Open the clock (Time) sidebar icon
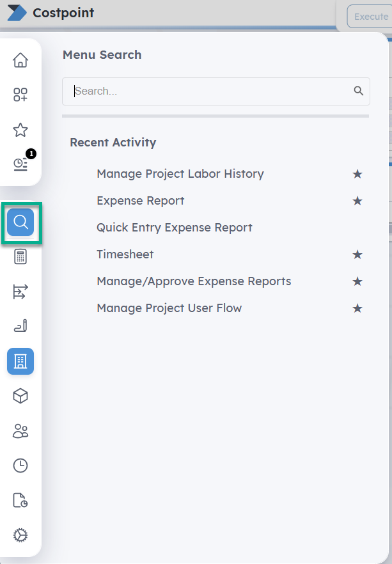The image size is (392, 564). pyautogui.click(x=20, y=466)
